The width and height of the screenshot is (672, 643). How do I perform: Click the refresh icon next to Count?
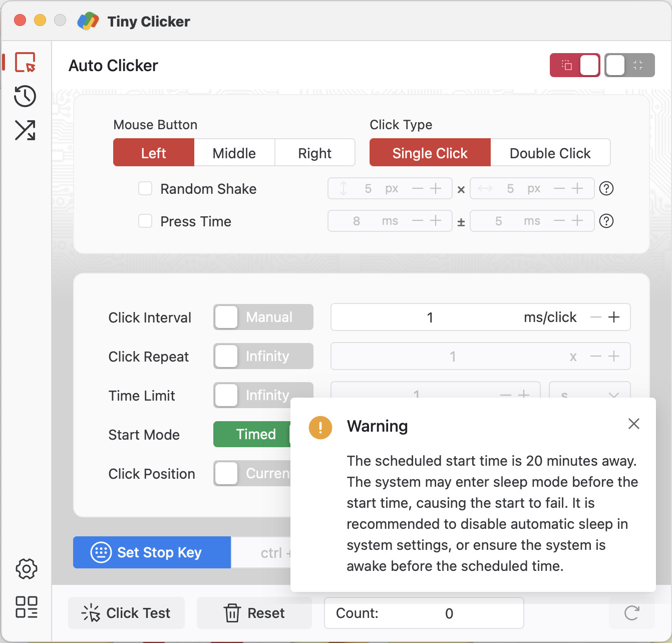coord(631,613)
